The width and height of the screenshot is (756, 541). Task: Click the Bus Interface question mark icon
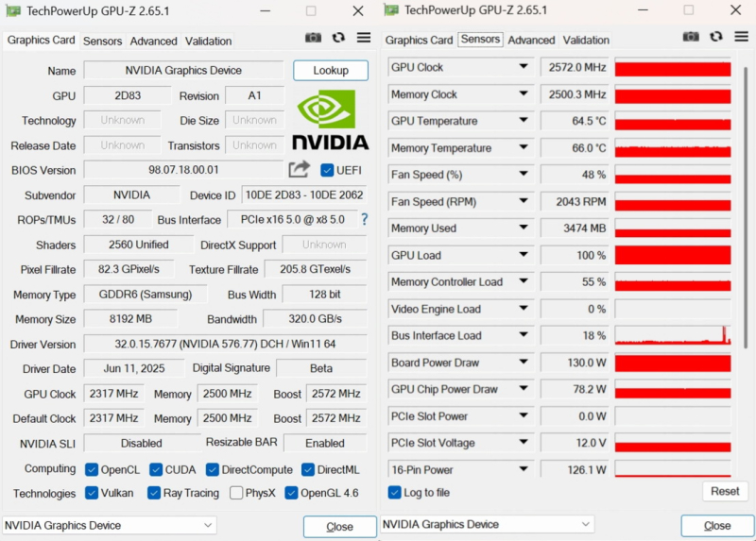(364, 219)
